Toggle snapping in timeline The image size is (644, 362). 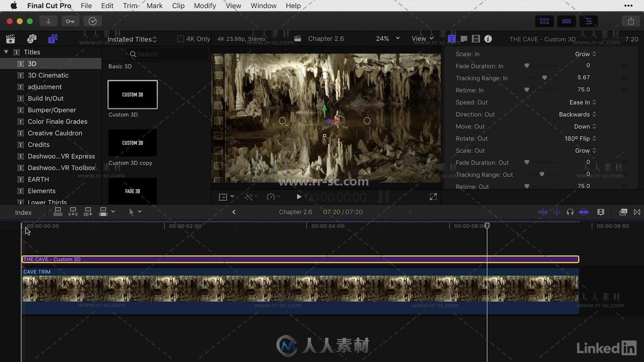click(584, 212)
